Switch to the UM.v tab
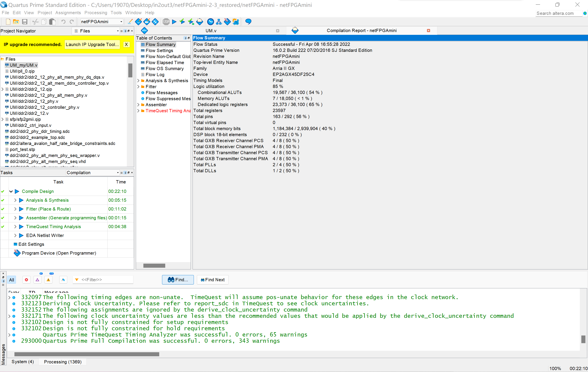Image resolution: width=588 pixels, height=372 pixels. [211, 31]
